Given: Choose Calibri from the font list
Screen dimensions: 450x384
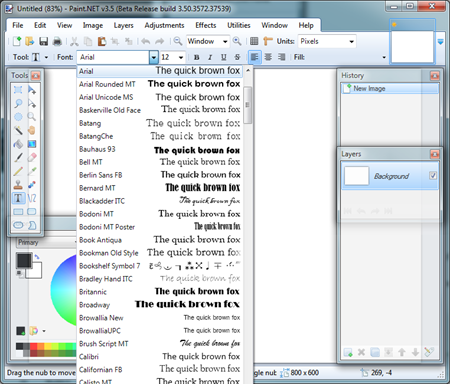Looking at the screenshot, I should 160,357.
